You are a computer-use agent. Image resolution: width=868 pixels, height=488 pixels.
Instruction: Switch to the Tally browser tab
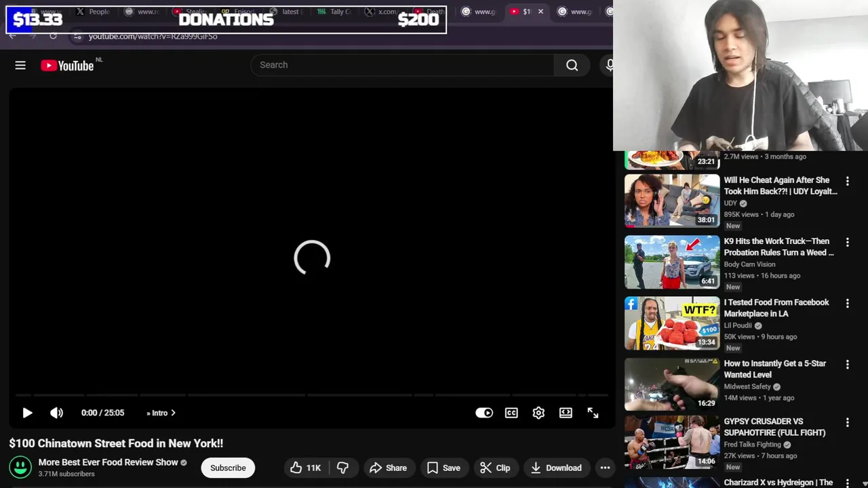[x=335, y=12]
